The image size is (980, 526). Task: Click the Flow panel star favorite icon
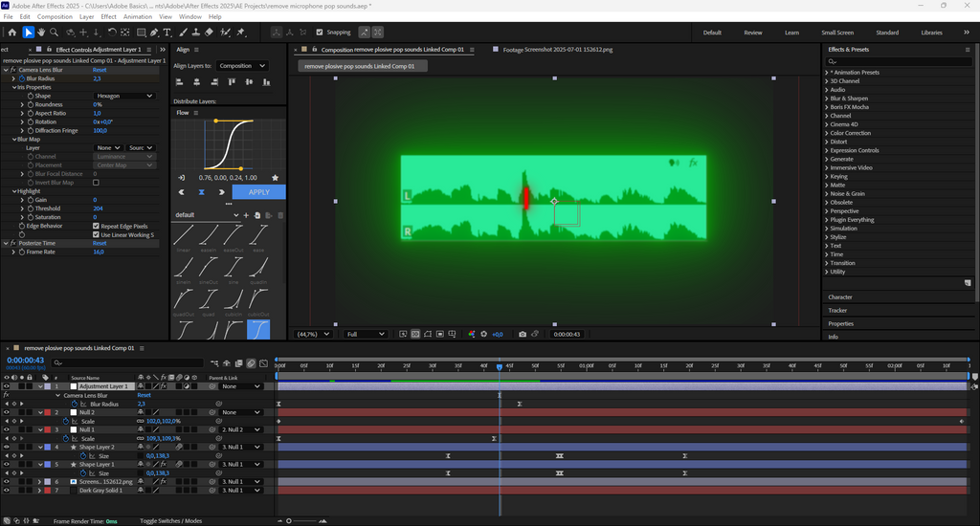tap(276, 178)
